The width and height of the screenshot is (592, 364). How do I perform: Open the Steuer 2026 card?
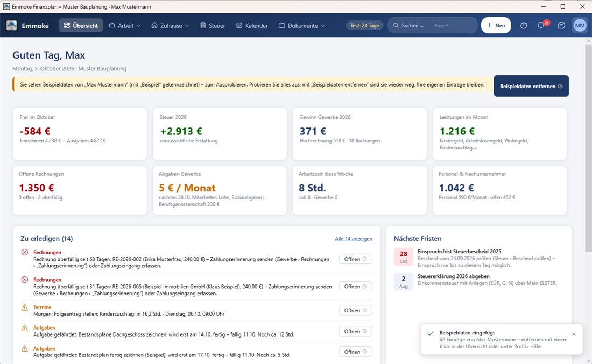pyautogui.click(x=220, y=133)
